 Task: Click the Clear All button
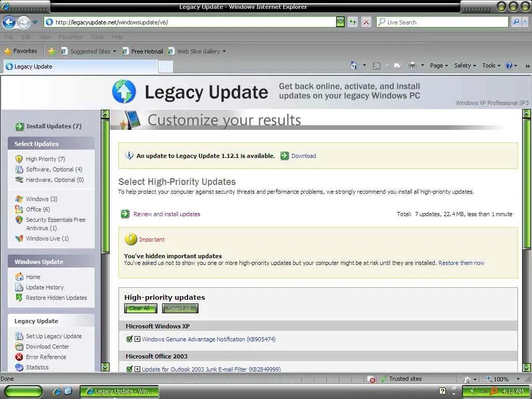point(140,308)
